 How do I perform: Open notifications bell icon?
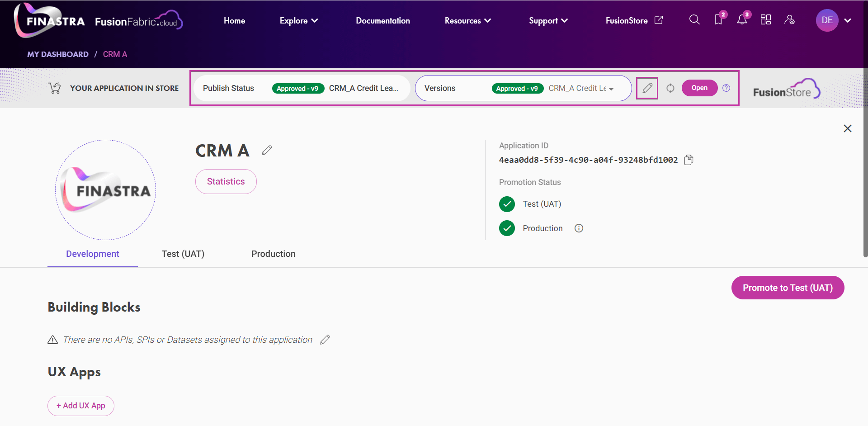(x=743, y=19)
